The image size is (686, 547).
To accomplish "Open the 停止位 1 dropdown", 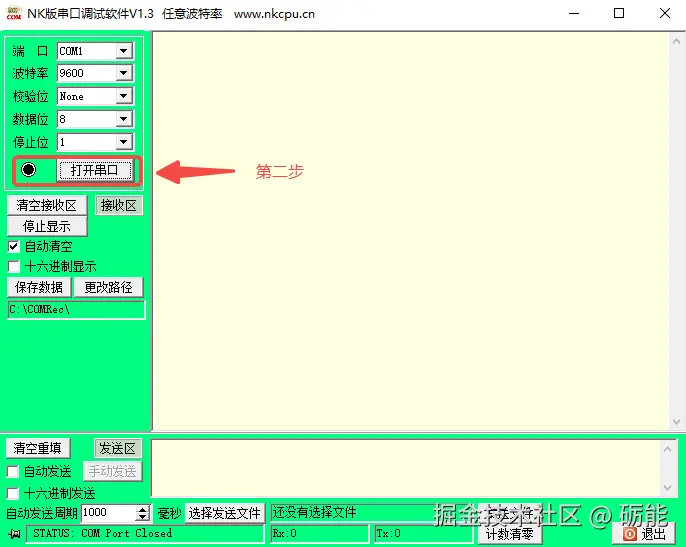I will coord(124,142).
